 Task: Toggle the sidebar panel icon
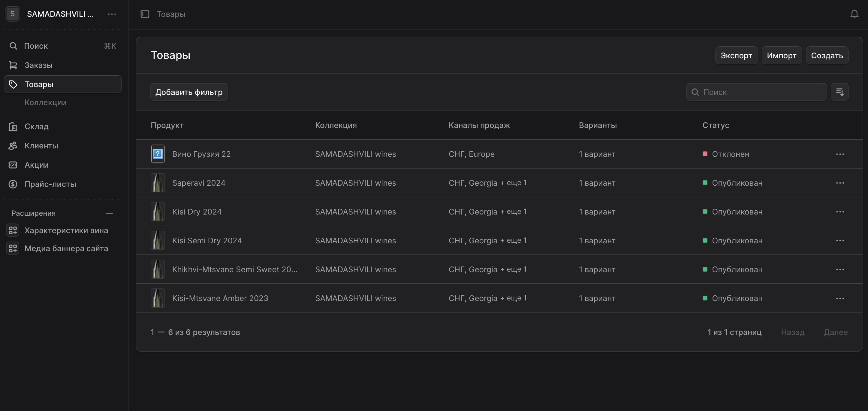(145, 14)
